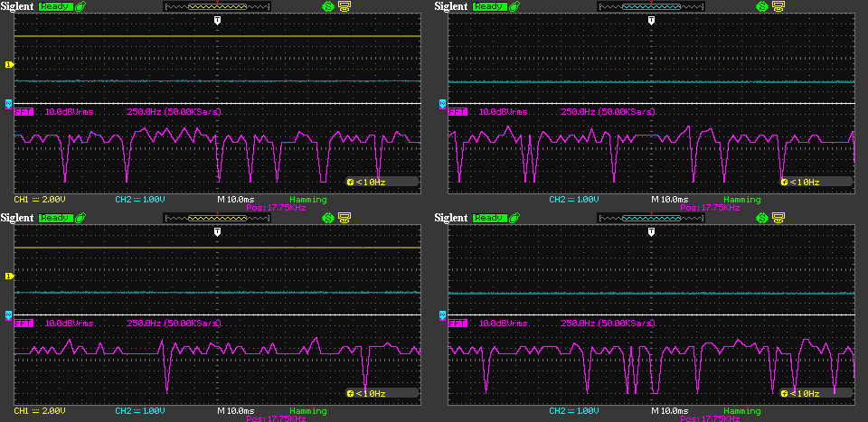Click the Hamming window label in top-left scope

[309, 199]
